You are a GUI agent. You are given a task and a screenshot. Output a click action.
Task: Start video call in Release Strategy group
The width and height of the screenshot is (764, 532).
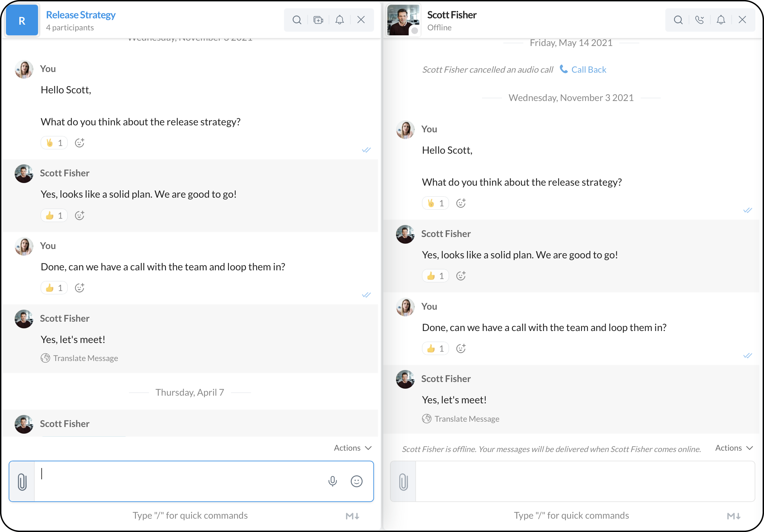click(318, 20)
